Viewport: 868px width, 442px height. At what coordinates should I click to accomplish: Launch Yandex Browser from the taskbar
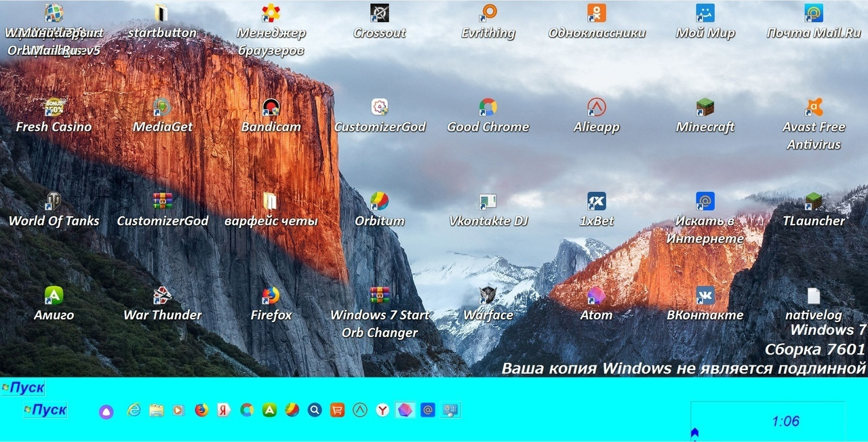pos(382,410)
